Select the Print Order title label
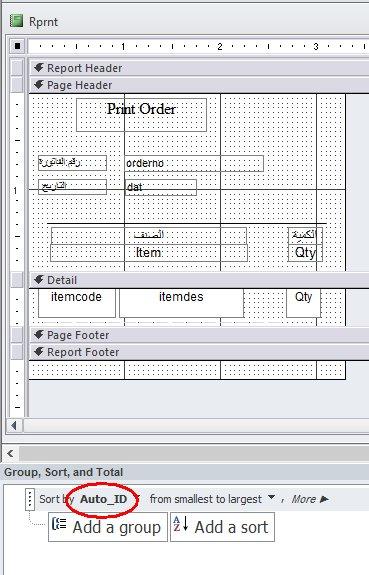369x575 pixels. pyautogui.click(x=141, y=115)
